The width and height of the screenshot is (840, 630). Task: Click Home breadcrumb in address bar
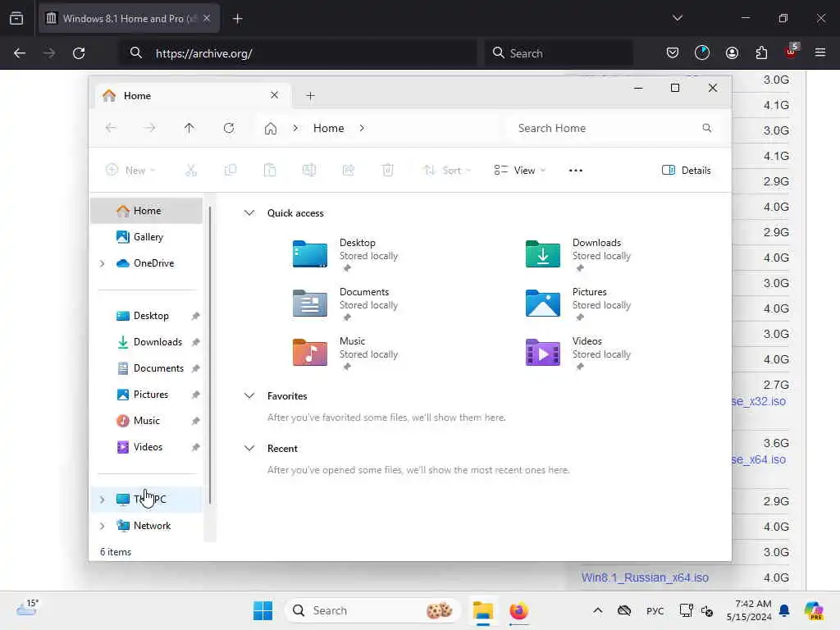point(328,128)
